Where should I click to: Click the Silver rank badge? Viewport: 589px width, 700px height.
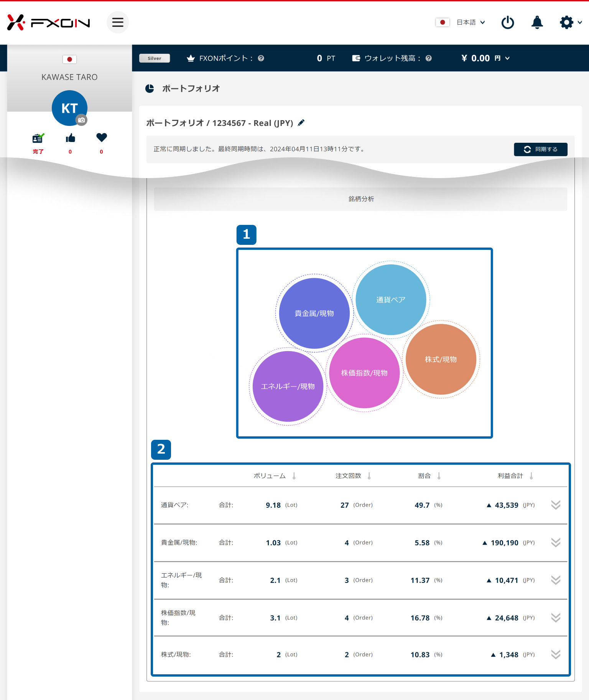[x=155, y=58]
